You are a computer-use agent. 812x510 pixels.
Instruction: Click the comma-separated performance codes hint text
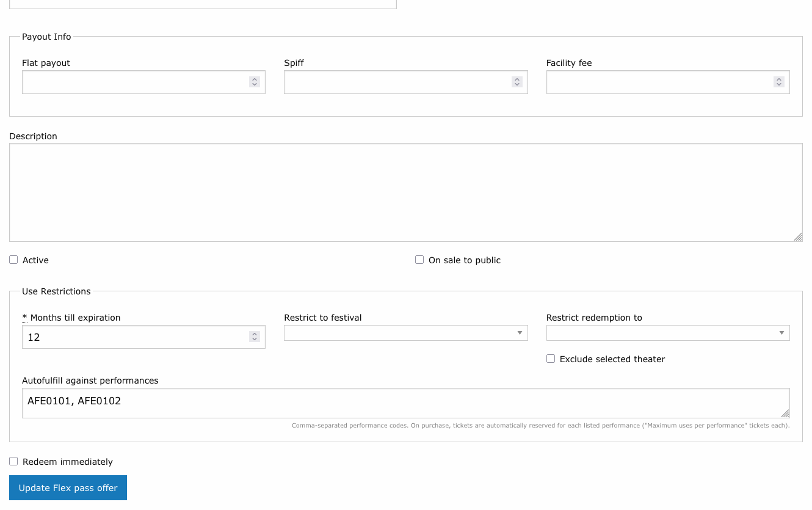(541, 425)
